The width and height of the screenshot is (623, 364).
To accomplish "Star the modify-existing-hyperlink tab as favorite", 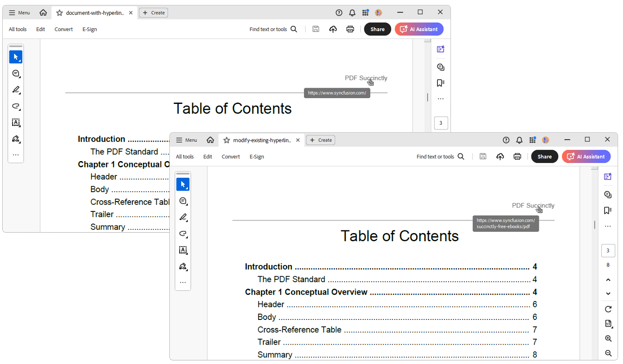I will [x=227, y=140].
